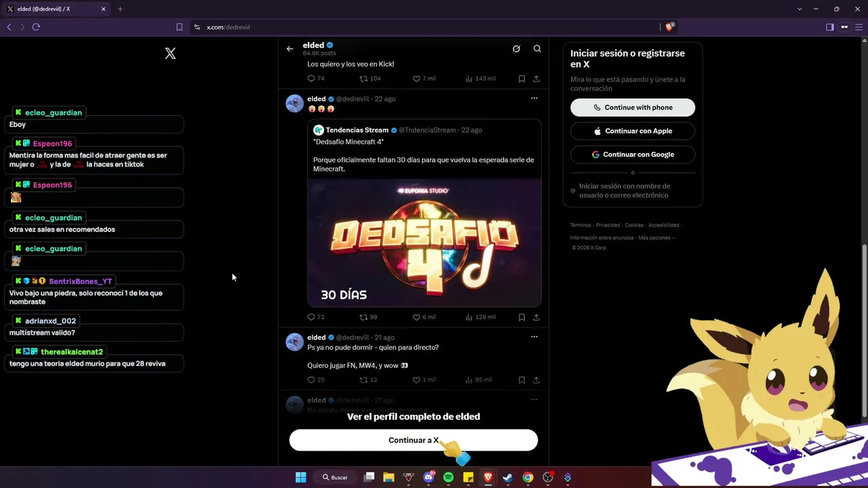Open more options on the 21 ago post
The height and width of the screenshot is (488, 868).
[534, 337]
